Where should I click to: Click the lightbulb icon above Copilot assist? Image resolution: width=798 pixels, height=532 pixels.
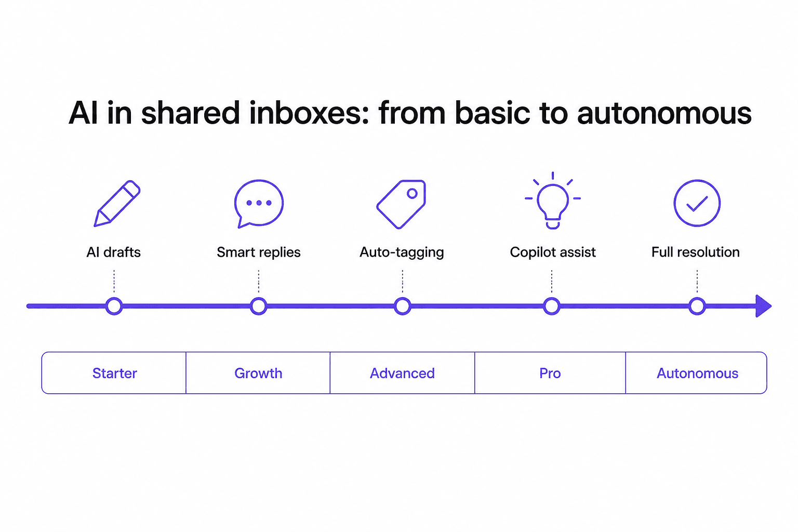click(553, 201)
